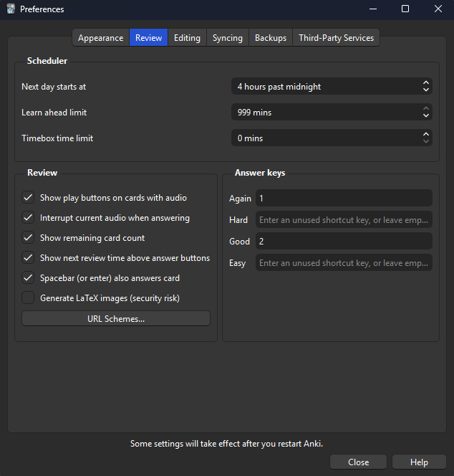Viewport: 454px width, 476px height.
Task: Toggle Show next review time above answer buttons
Action: (28, 258)
